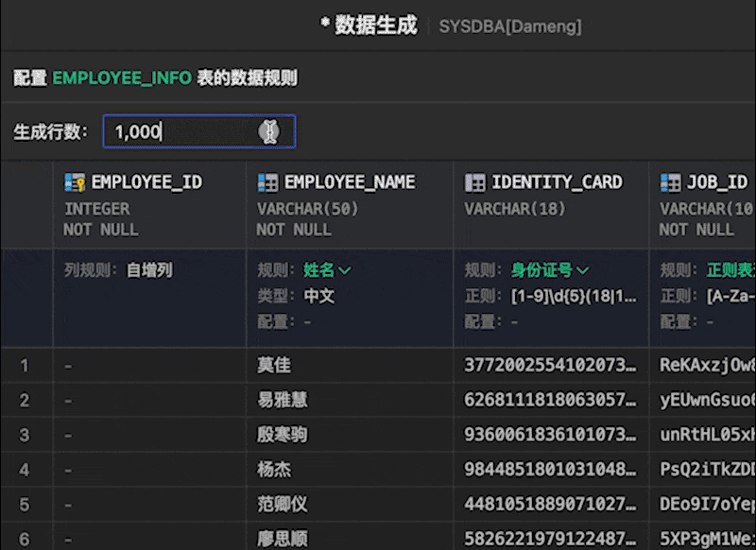Select row number 3 header
The height and width of the screenshot is (550, 756).
coord(24,435)
